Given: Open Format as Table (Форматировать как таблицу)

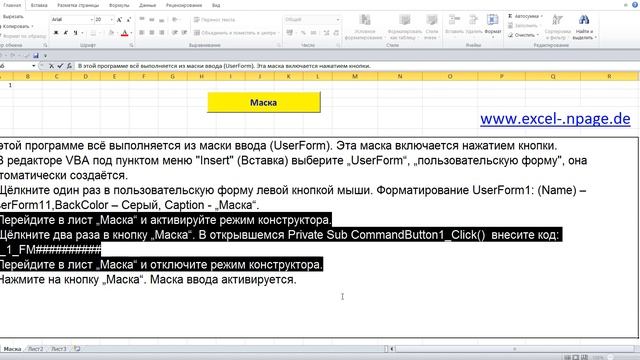Looking at the screenshot, I should (404, 27).
